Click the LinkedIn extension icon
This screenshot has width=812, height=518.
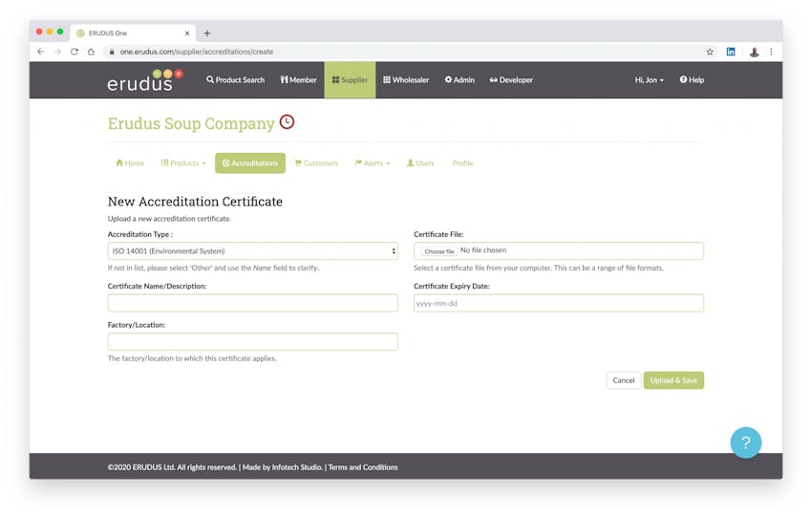tap(731, 52)
